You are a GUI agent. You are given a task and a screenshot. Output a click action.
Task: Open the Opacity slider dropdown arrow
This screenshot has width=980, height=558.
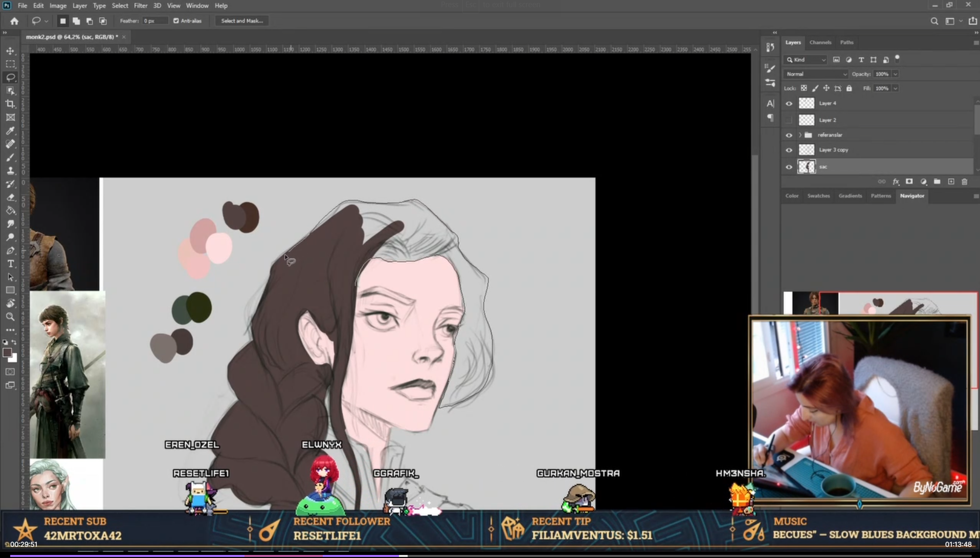point(895,74)
